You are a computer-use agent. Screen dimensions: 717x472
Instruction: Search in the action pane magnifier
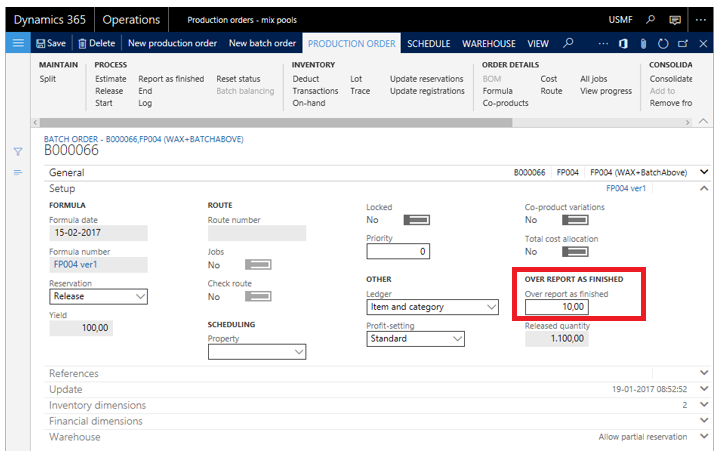[568, 43]
